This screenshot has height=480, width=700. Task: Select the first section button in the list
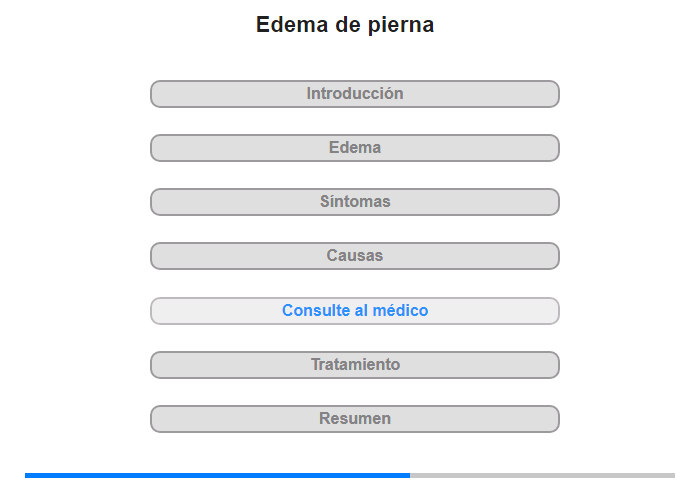tap(355, 94)
